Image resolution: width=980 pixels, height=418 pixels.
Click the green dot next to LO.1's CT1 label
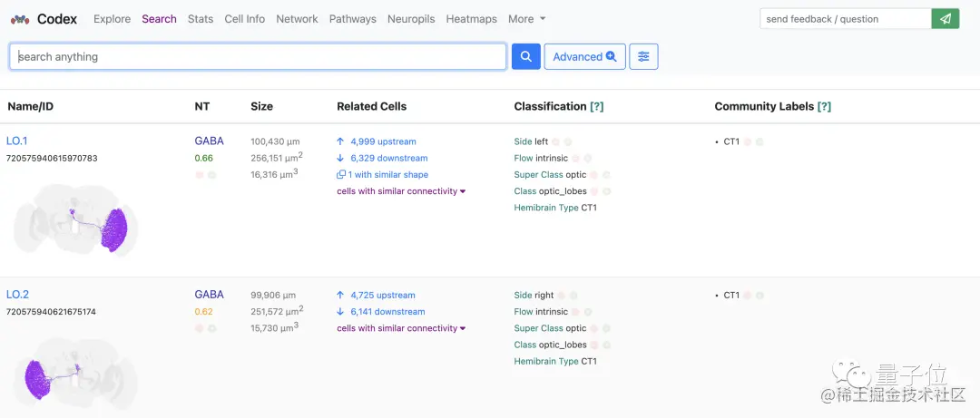[x=759, y=142]
